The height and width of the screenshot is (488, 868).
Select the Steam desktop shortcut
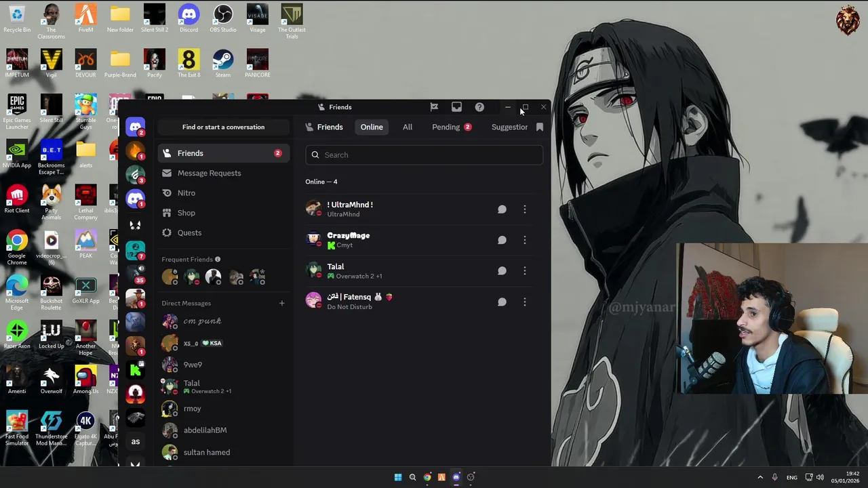pos(223,64)
